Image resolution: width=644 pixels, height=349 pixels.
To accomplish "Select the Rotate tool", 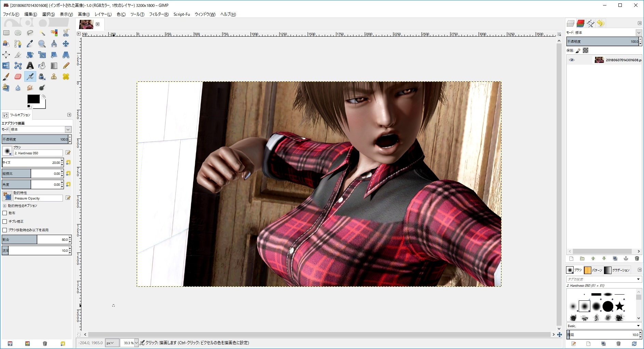I will [30, 55].
